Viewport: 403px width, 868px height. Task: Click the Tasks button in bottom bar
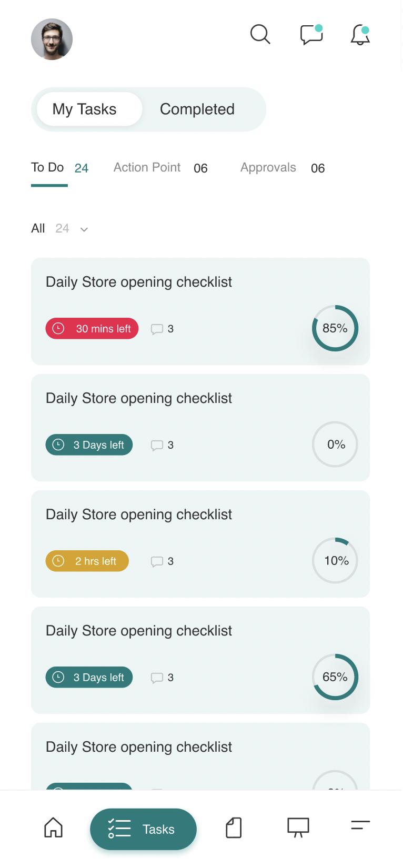pos(143,829)
